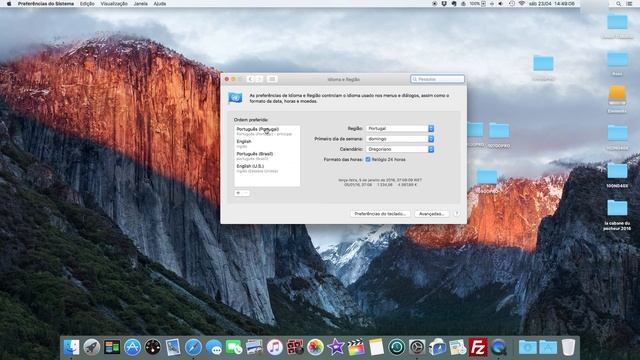Open Time Machine in the dock

point(396,347)
